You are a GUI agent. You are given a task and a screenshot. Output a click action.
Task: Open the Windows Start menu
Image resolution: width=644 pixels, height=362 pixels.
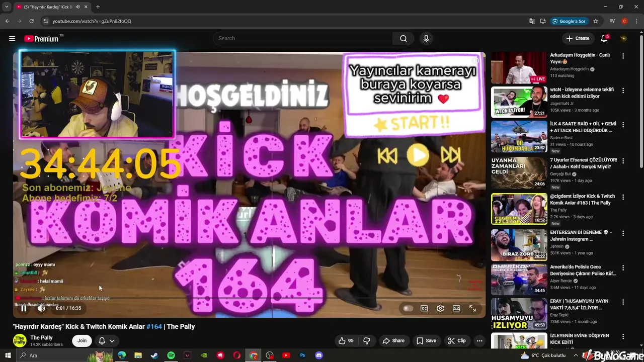[8, 355]
